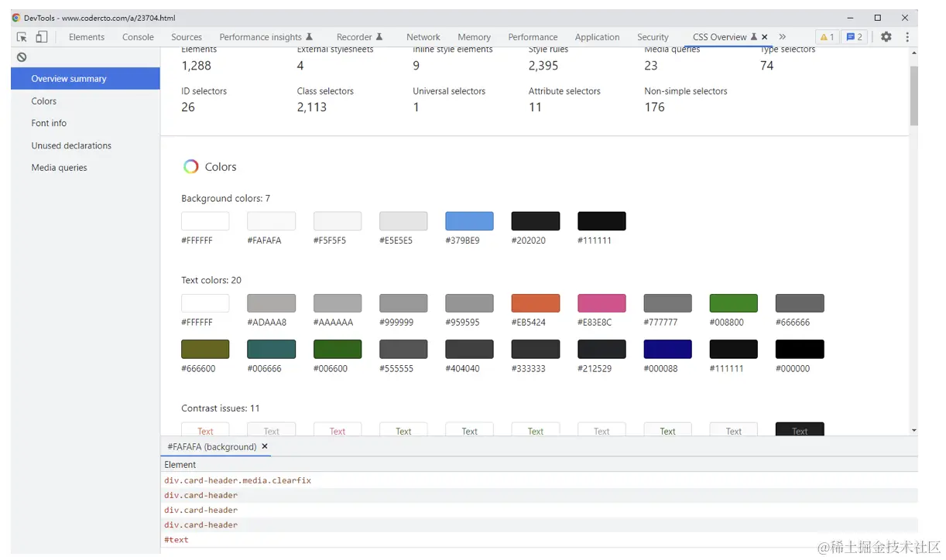946x560 pixels.
Task: Click the #959595 text color swatch
Action: click(469, 303)
